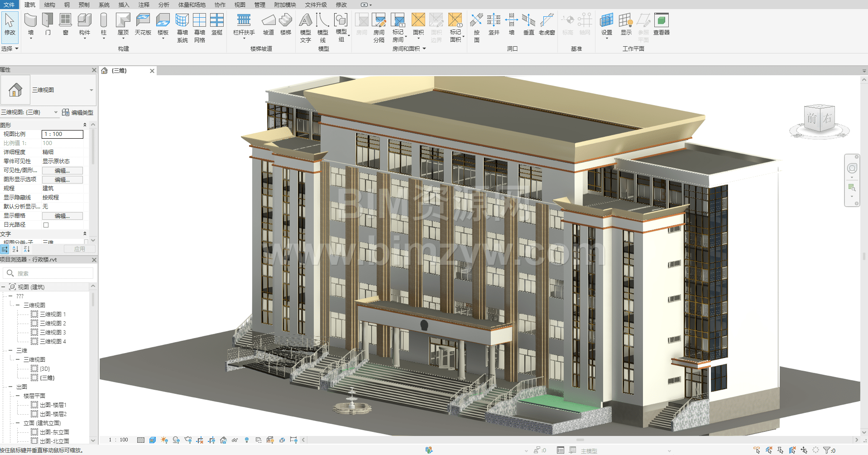Open the 视图 ribbon tab
Viewport: 868px width, 455px height.
240,5
